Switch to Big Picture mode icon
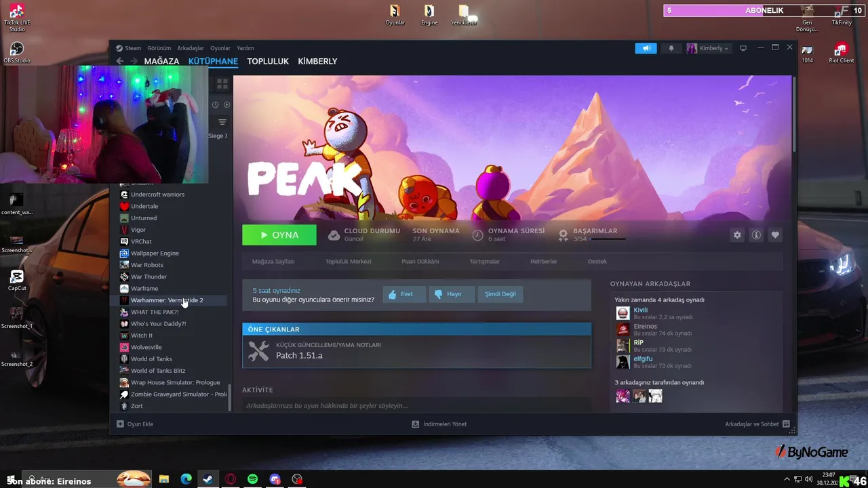Screen dimensions: 868x488 click(743, 48)
